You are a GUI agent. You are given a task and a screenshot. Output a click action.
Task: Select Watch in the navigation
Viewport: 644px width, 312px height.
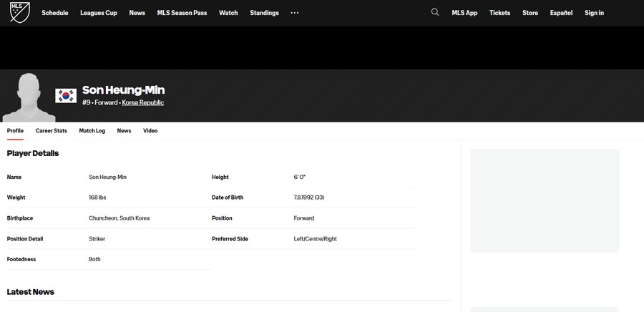[x=228, y=13]
